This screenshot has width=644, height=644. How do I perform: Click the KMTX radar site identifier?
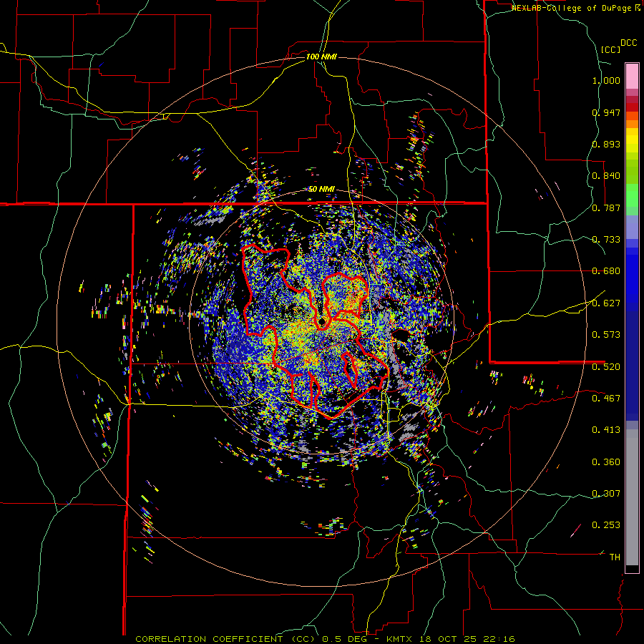[401, 639]
